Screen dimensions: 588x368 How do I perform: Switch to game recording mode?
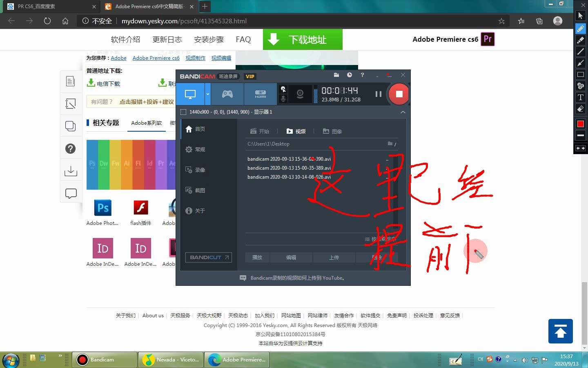click(227, 94)
